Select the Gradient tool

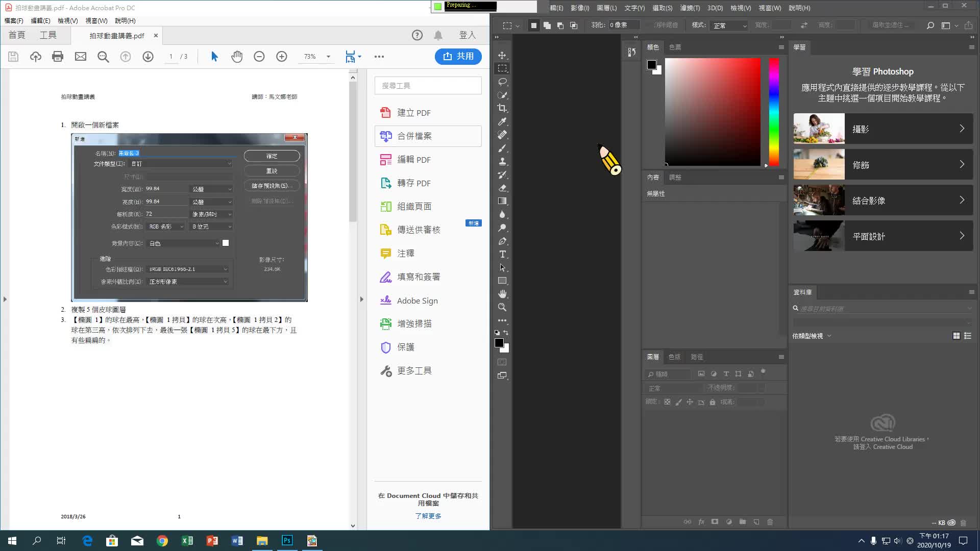502,201
